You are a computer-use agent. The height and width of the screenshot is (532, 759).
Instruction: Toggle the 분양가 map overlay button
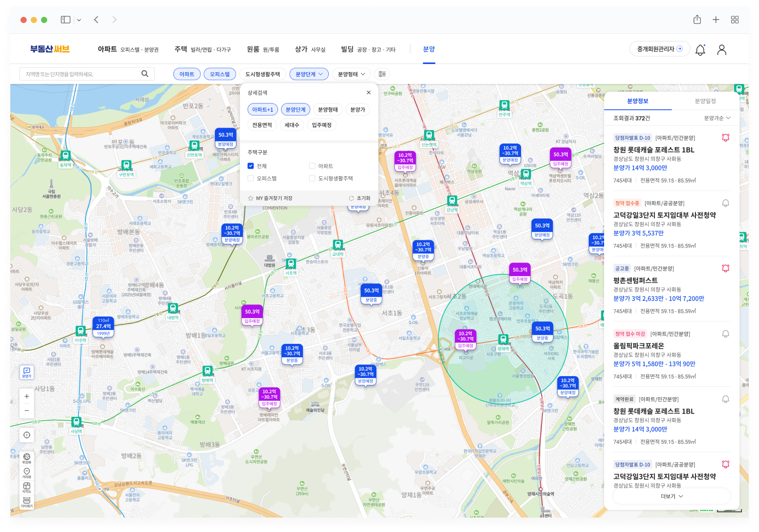27,372
